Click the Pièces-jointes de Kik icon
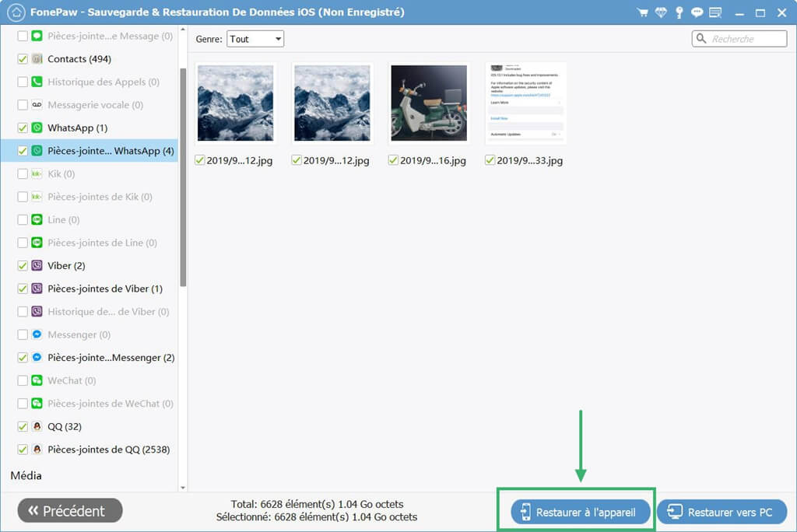Viewport: 797px width, 532px height. pos(37,197)
